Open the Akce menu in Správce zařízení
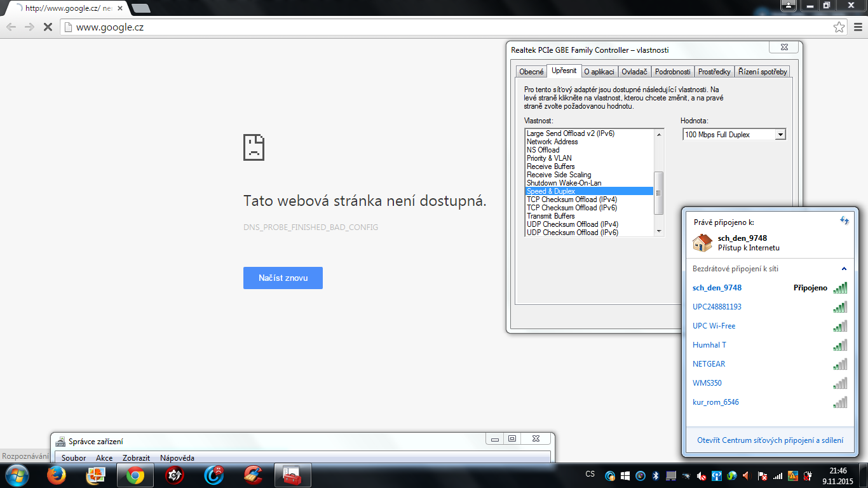Viewport: 868px width, 488px height. [x=104, y=458]
